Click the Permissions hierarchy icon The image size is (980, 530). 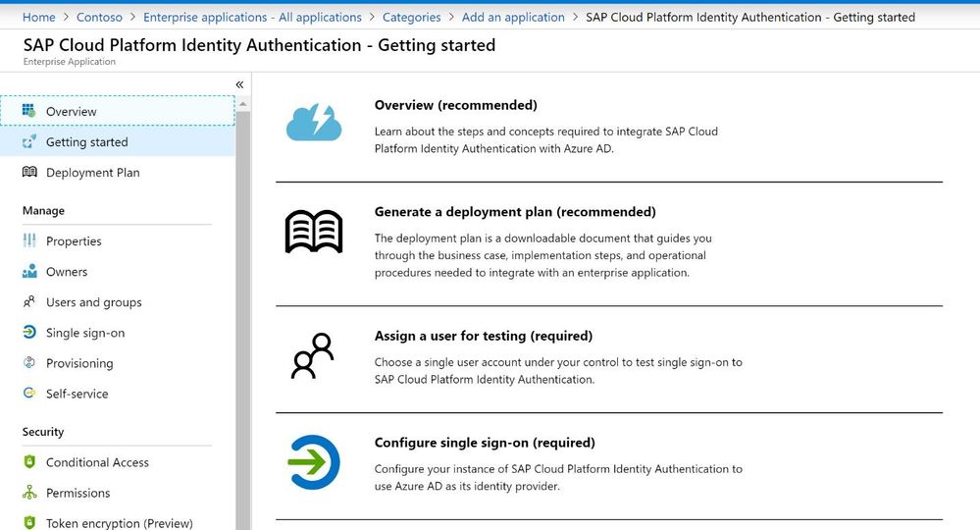pyautogui.click(x=29, y=493)
